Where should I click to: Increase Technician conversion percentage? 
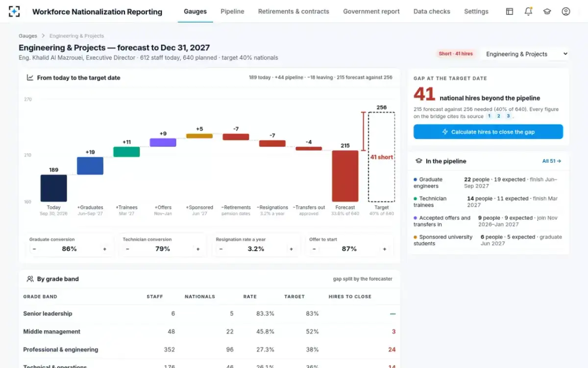pyautogui.click(x=198, y=249)
